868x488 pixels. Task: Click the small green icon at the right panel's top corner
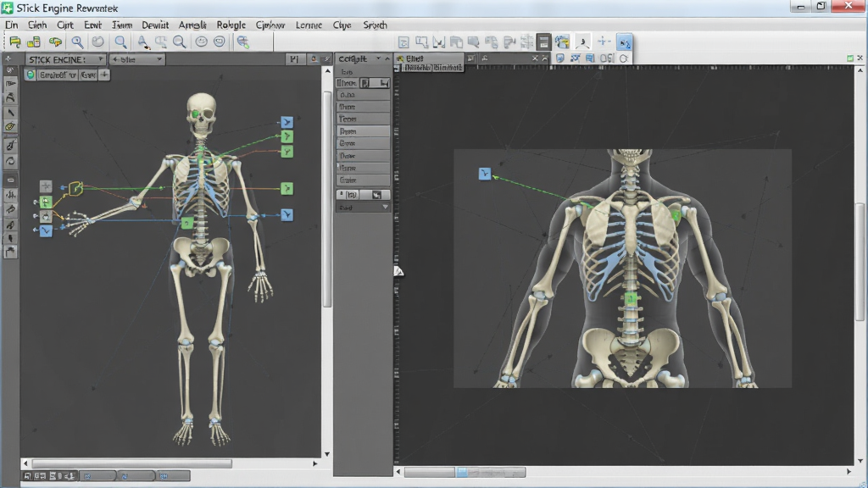[849, 58]
